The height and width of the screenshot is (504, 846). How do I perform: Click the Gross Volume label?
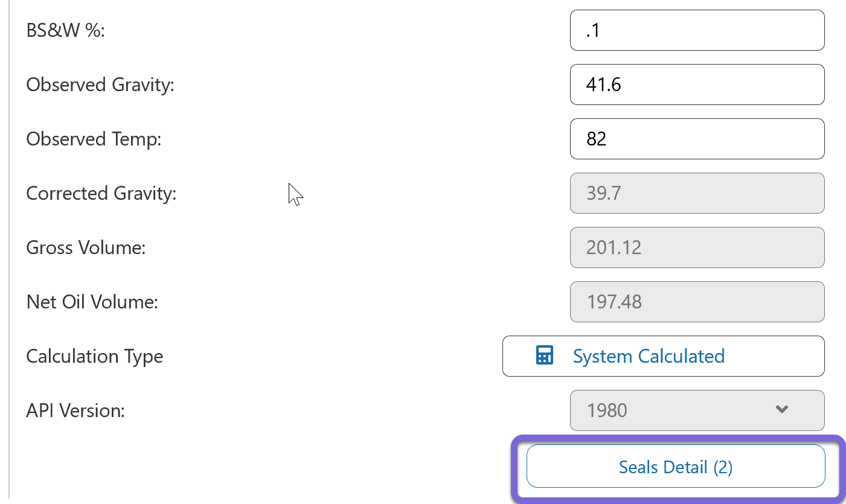[86, 247]
